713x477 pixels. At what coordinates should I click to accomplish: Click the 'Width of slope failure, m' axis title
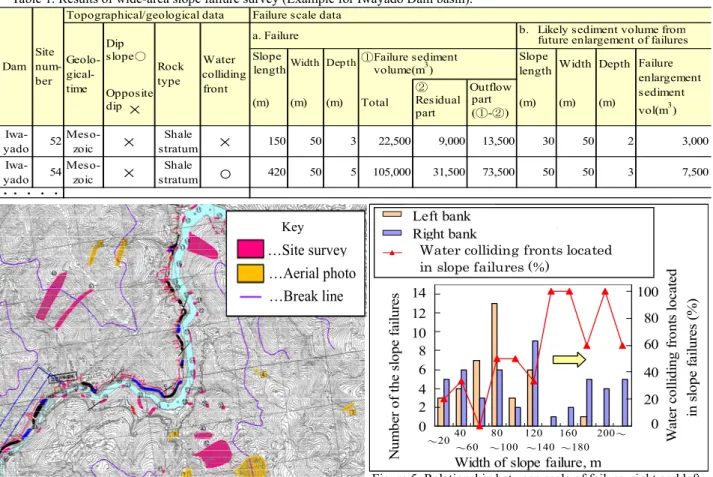point(528,463)
